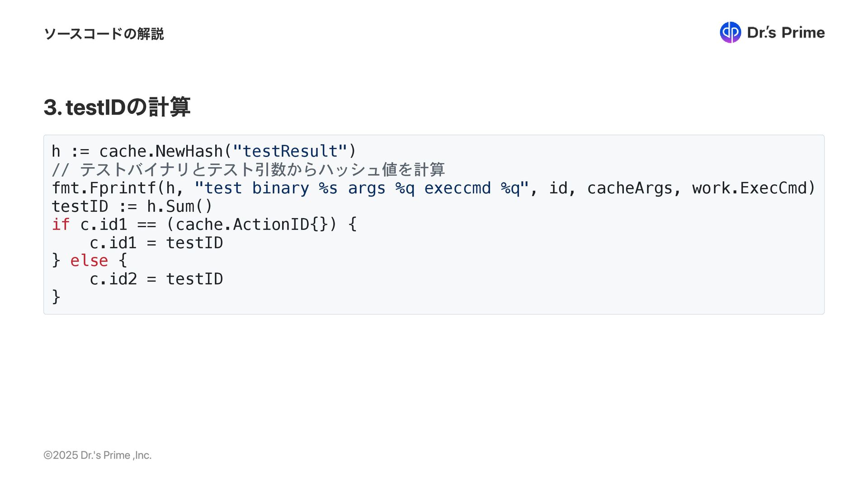Viewport: 868px width, 488px height.
Task: Click the "testResult" string in the code
Action: coord(290,151)
